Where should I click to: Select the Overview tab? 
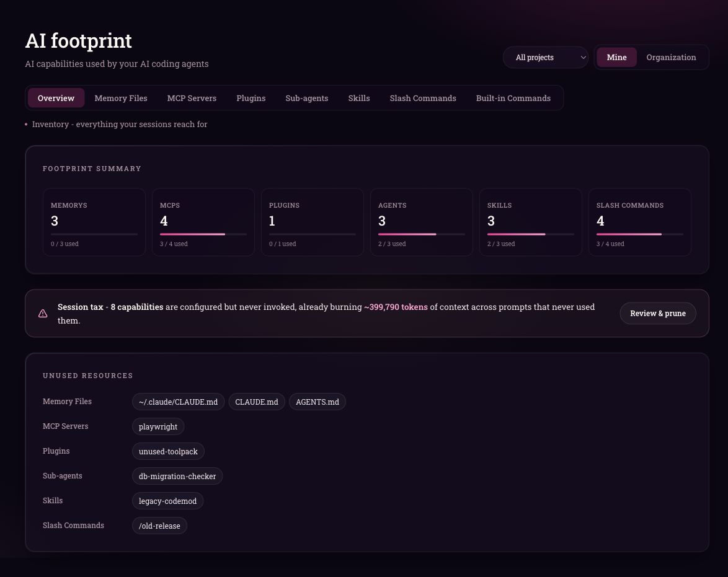(x=56, y=98)
